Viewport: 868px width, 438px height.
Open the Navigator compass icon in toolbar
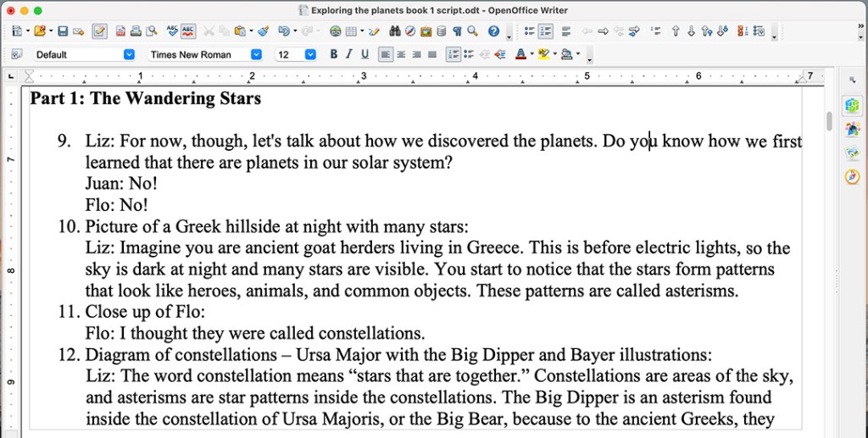tap(409, 31)
